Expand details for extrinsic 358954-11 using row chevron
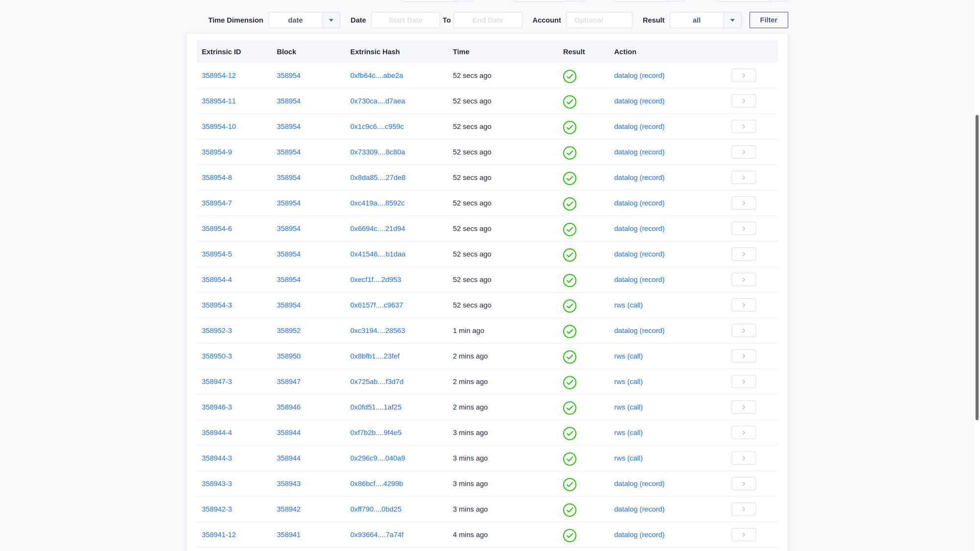 coord(743,100)
